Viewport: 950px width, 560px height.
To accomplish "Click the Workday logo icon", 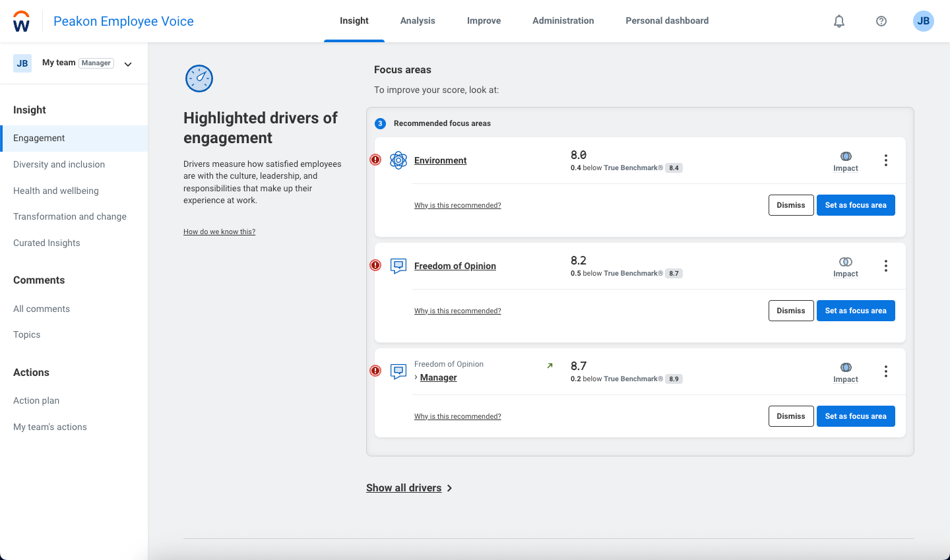I will 21,20.
